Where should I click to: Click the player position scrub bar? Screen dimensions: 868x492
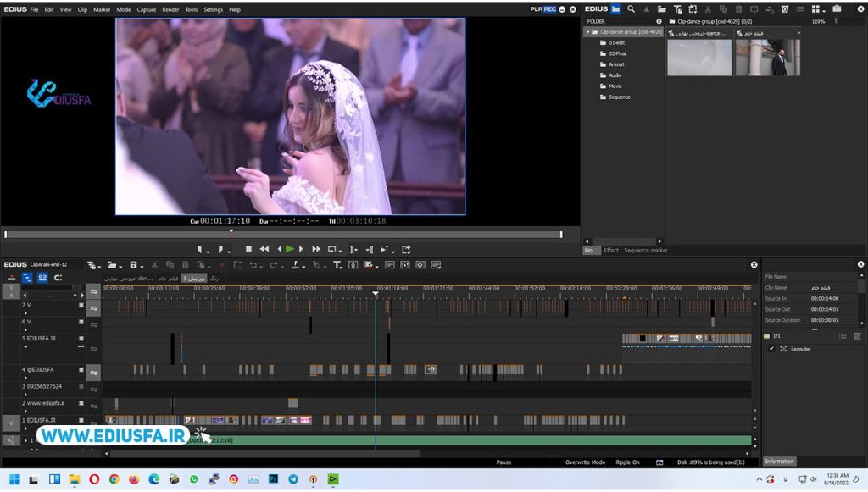point(283,235)
